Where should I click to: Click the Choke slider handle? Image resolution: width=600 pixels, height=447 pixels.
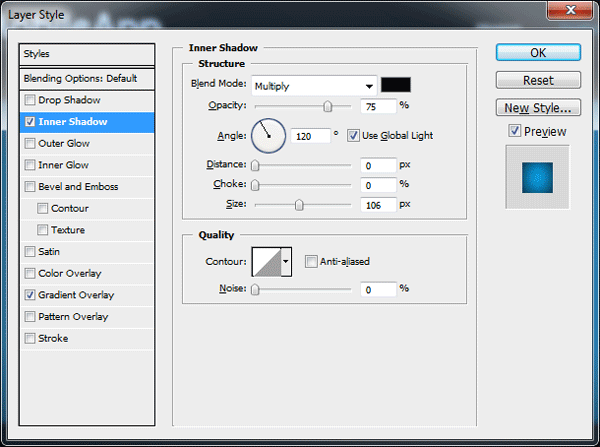point(255,185)
